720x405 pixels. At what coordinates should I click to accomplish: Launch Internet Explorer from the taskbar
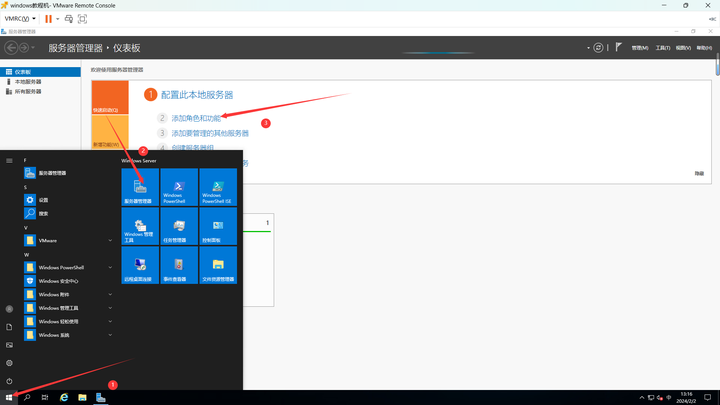pyautogui.click(x=64, y=398)
